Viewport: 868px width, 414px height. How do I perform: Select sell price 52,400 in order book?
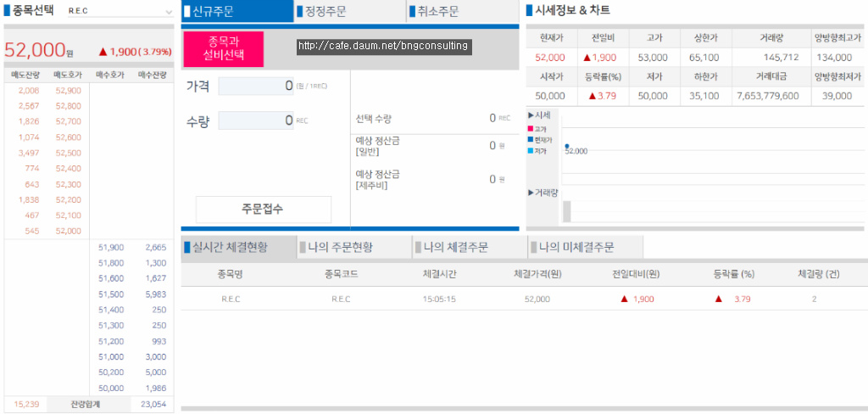click(x=69, y=169)
